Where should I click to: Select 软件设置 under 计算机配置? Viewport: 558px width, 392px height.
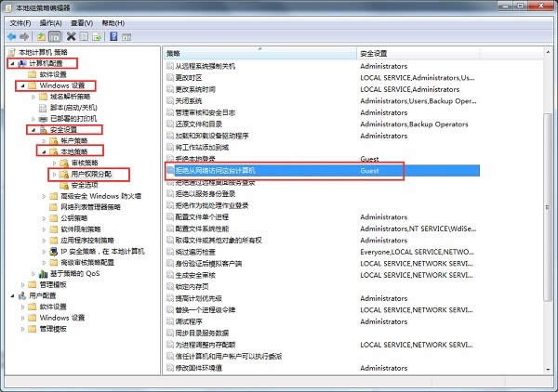tap(53, 74)
